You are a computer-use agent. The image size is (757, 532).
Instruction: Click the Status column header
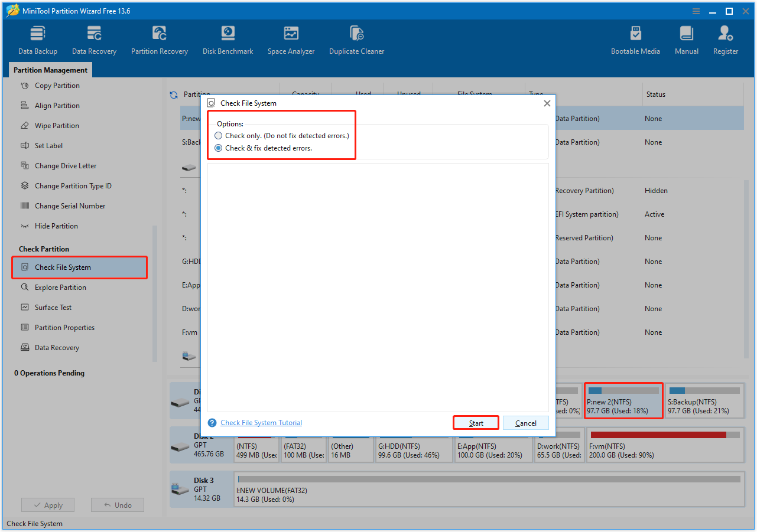tap(655, 94)
